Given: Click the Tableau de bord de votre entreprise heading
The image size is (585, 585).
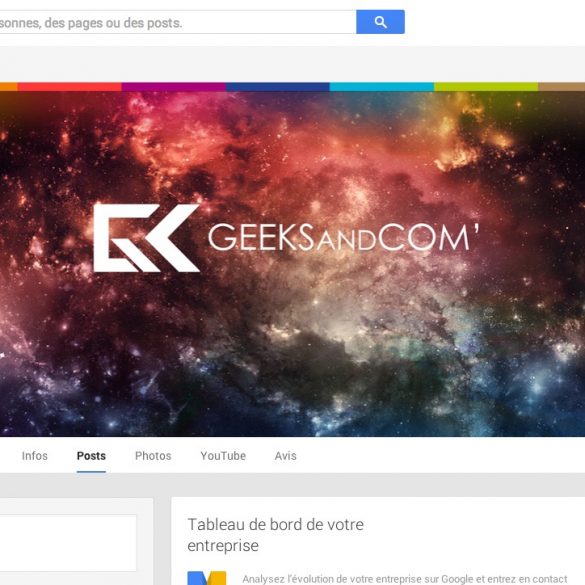Looking at the screenshot, I should pyautogui.click(x=275, y=535).
